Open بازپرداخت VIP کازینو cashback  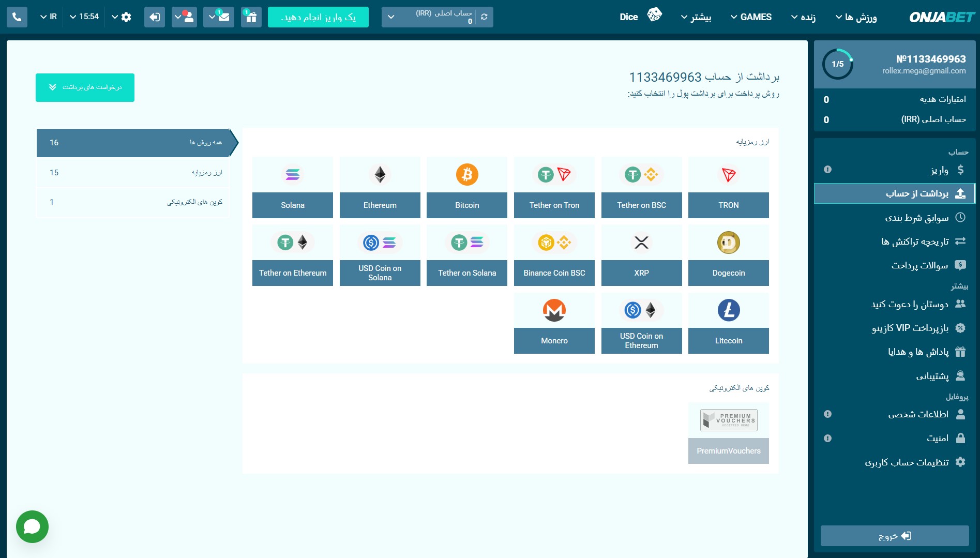(894, 328)
